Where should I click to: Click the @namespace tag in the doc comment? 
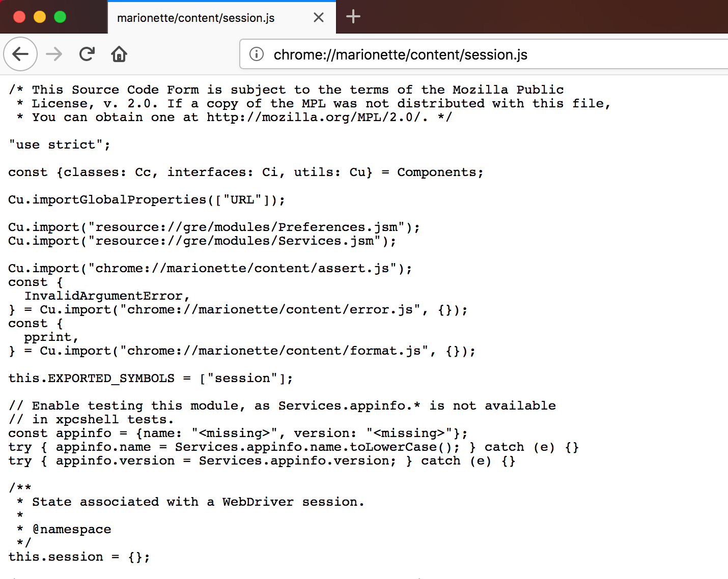coord(72,530)
